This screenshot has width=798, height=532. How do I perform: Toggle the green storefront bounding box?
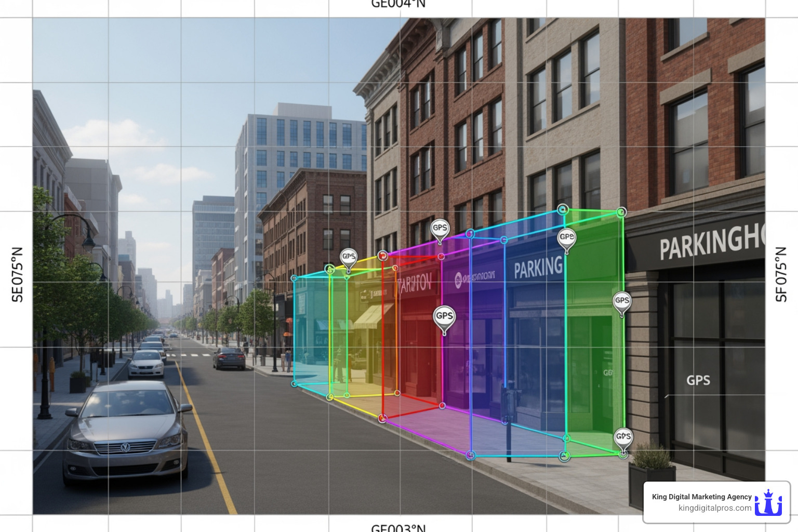[x=592, y=338]
